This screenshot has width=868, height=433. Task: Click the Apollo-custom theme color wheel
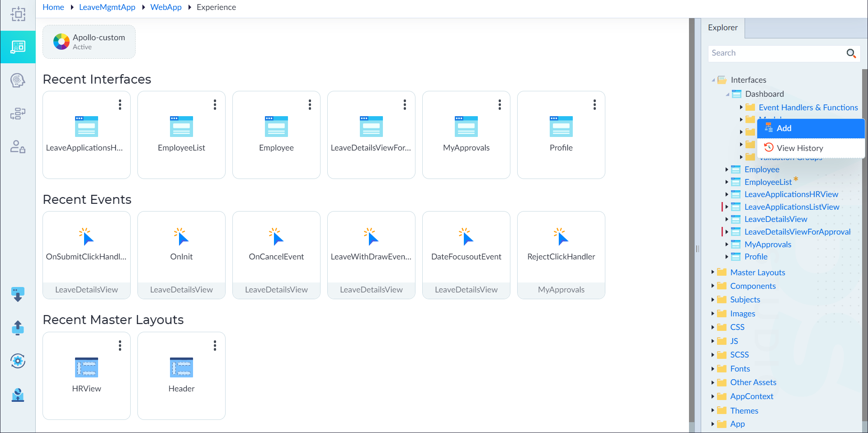pyautogui.click(x=61, y=42)
